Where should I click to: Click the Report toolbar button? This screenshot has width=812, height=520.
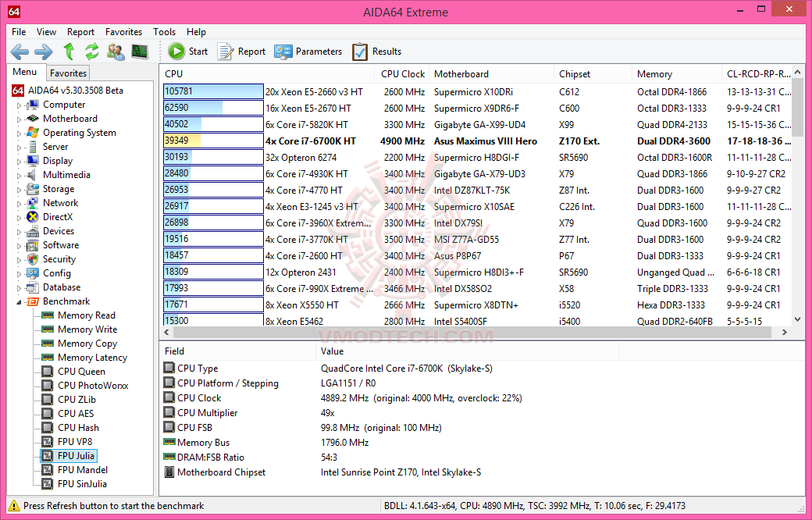241,52
